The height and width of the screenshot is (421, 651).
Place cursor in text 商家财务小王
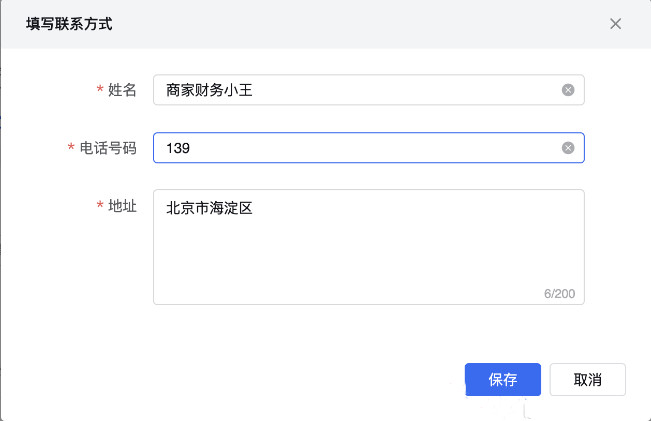tap(212, 90)
